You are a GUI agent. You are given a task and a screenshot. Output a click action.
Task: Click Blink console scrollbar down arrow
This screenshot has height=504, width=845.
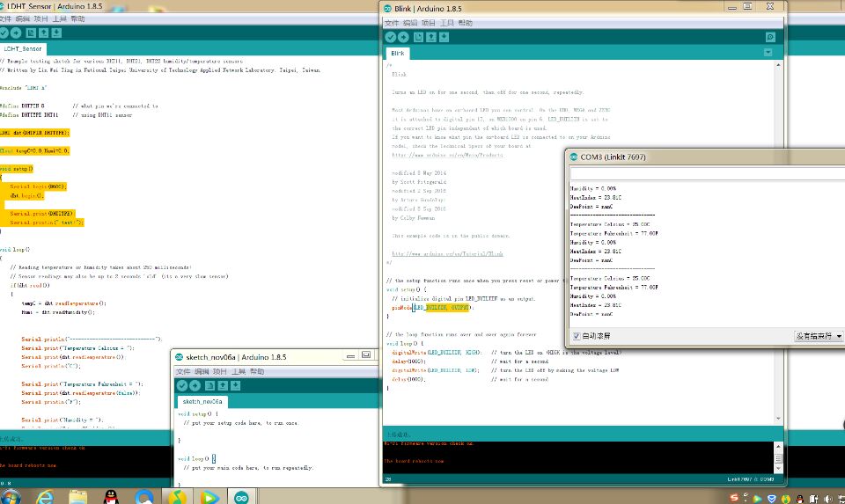[x=778, y=470]
